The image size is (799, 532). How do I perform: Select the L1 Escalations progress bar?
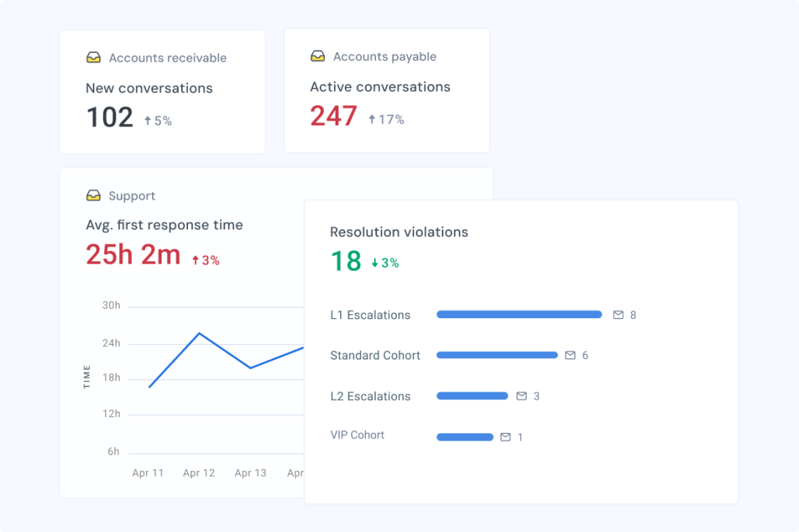[519, 315]
